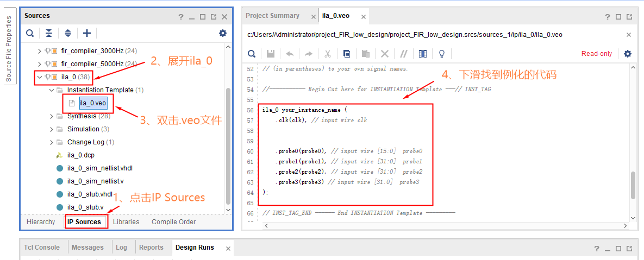Viewport: 644px width, 260px height.
Task: Expand fir_compiler_5000Hz tree node
Action: [x=40, y=64]
